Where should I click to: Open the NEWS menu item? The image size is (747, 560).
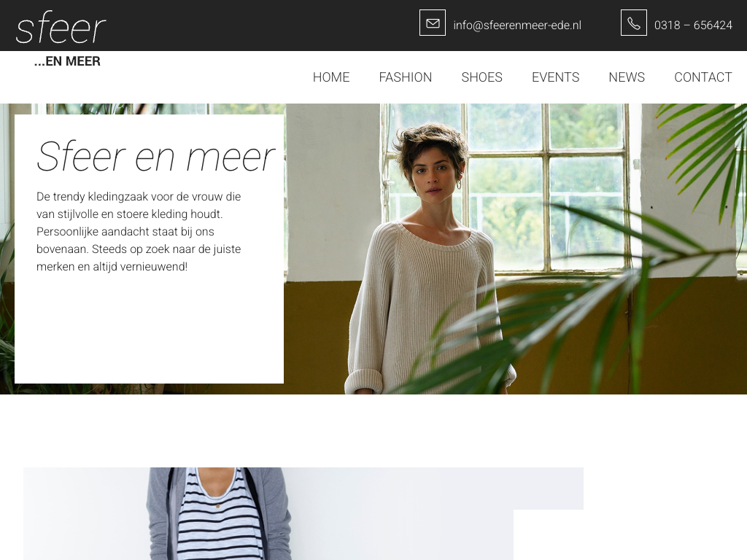pyautogui.click(x=627, y=77)
